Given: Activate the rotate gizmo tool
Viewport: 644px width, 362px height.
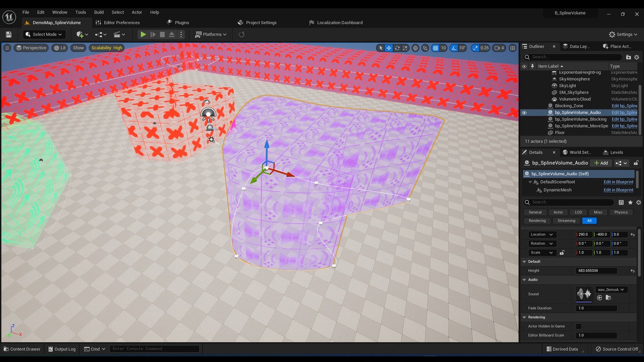Looking at the screenshot, I should click(x=397, y=48).
